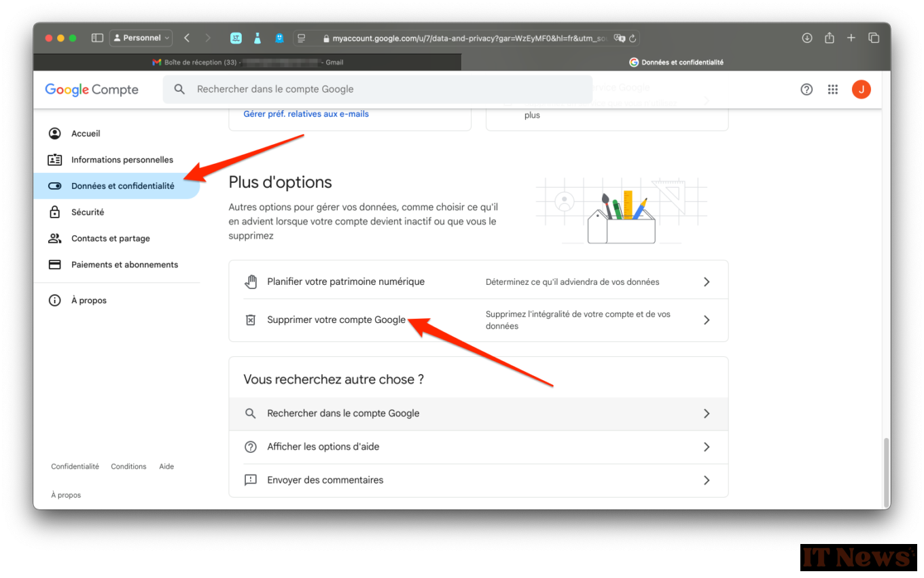Click Safari's forward arrow
The height and width of the screenshot is (578, 924).
click(x=208, y=38)
